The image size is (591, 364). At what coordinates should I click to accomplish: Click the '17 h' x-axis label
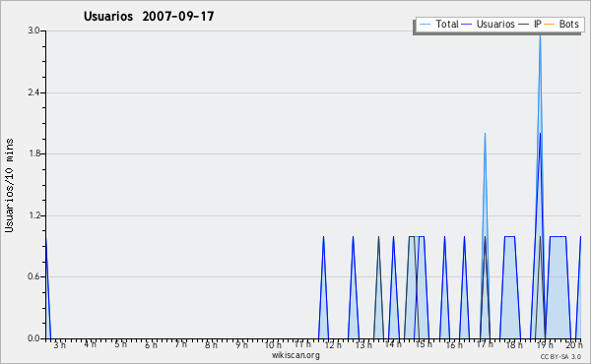[x=485, y=344]
